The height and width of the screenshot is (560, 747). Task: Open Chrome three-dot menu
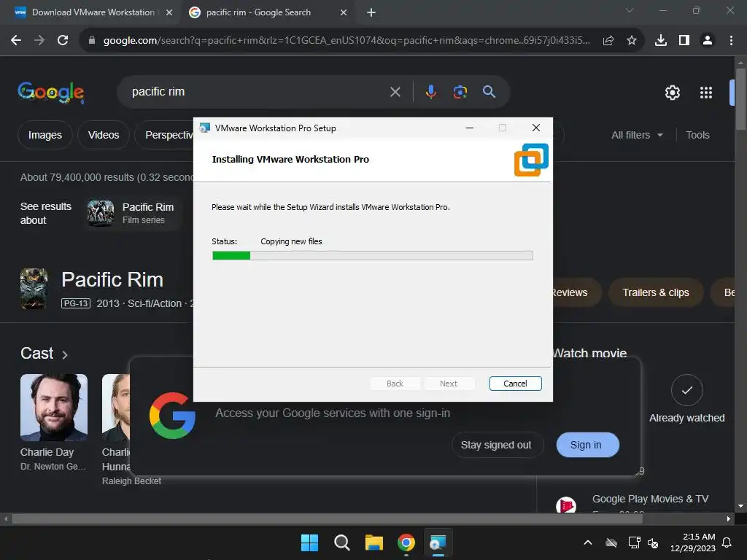point(731,41)
